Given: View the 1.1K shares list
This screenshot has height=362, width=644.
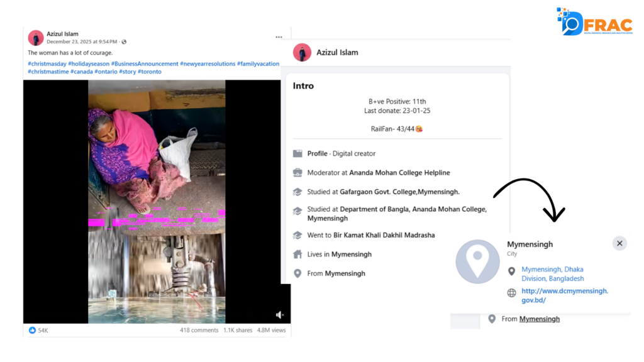Looking at the screenshot, I should coord(238,330).
